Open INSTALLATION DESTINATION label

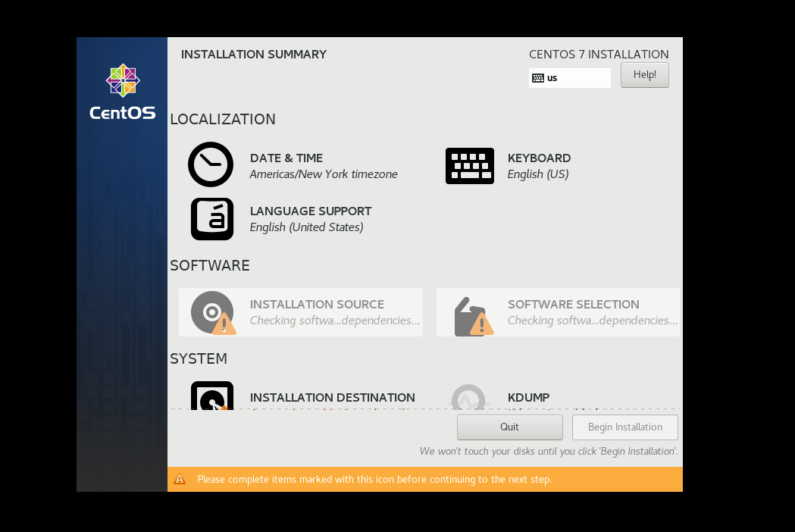pyautogui.click(x=332, y=398)
